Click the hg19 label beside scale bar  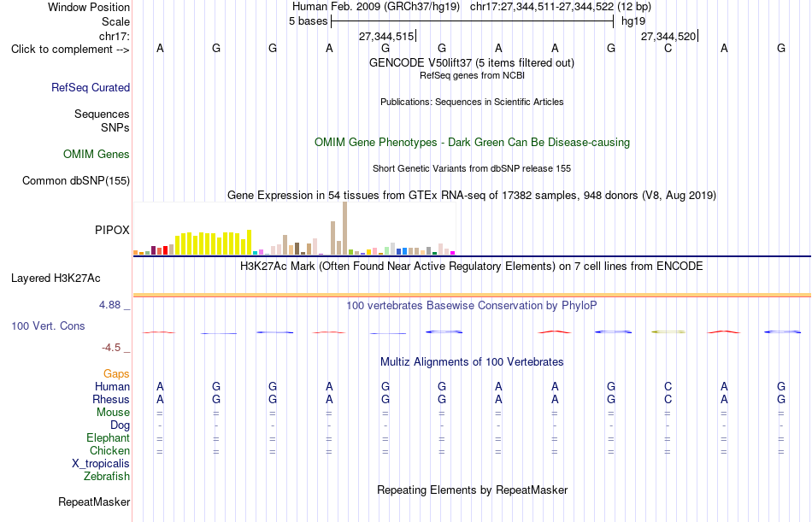click(633, 21)
